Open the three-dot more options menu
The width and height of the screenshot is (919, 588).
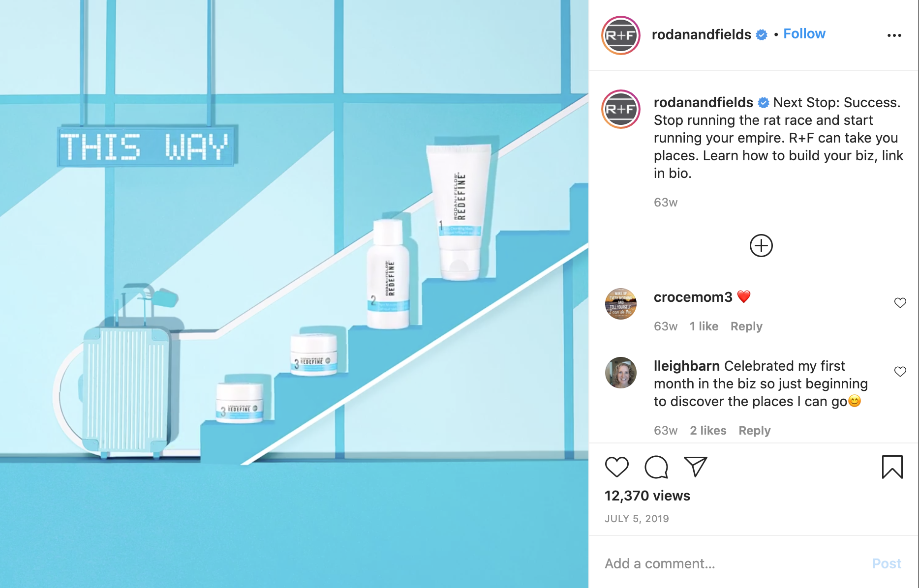tap(894, 35)
